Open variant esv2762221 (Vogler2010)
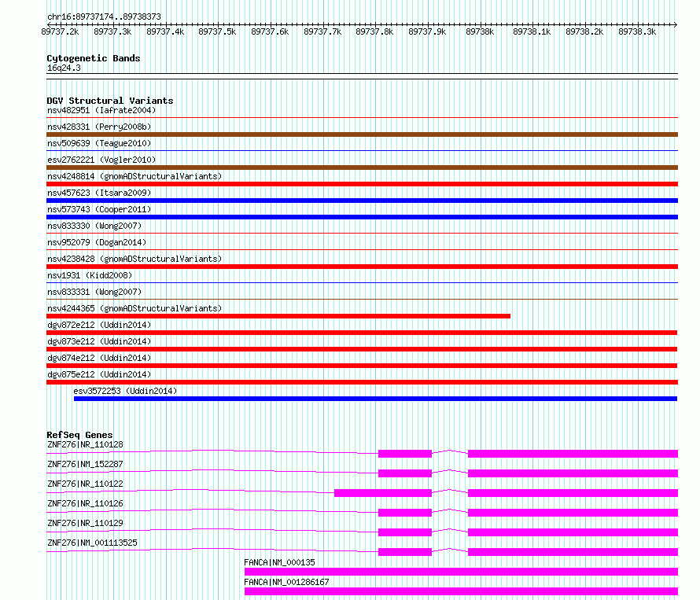The height and width of the screenshot is (600, 700). click(x=101, y=160)
